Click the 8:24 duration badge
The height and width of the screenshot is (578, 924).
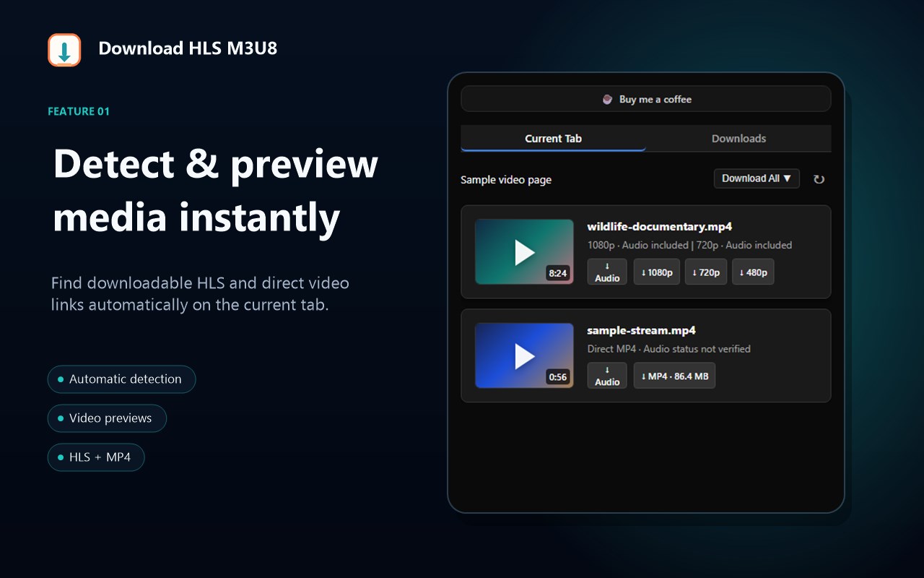tap(558, 273)
